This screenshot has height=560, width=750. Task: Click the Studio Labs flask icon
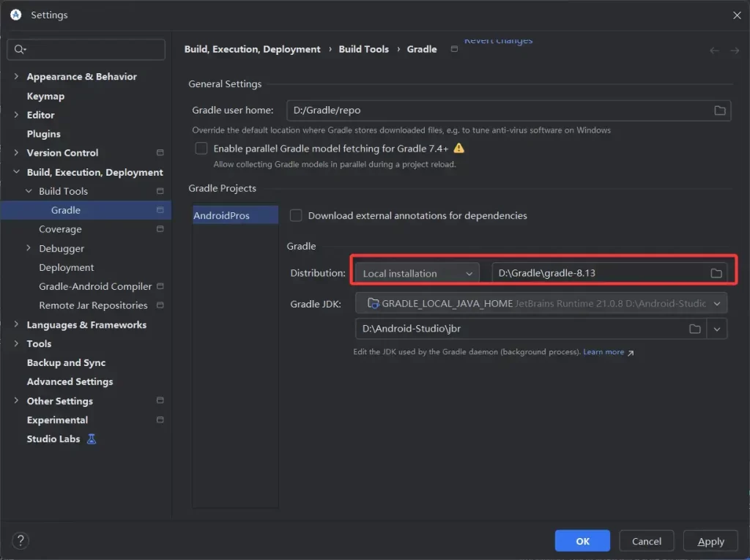[92, 439]
